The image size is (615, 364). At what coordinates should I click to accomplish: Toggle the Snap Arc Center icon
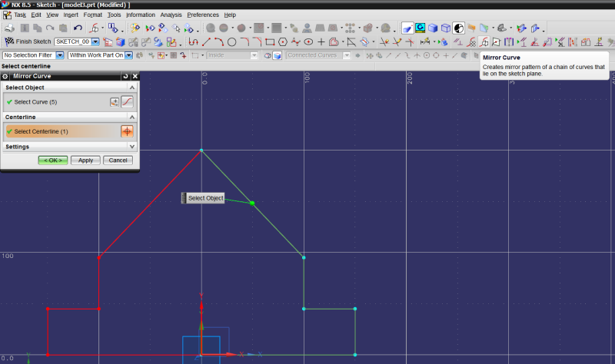pos(427,55)
